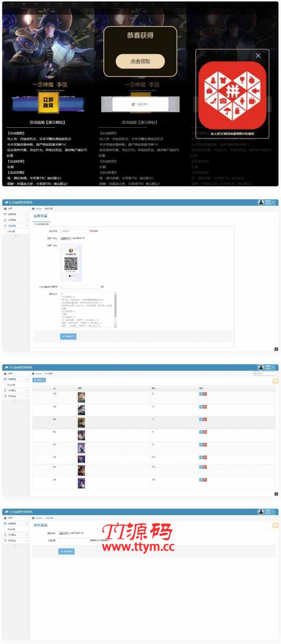Click the QR code image in settings form

(x=70, y=263)
